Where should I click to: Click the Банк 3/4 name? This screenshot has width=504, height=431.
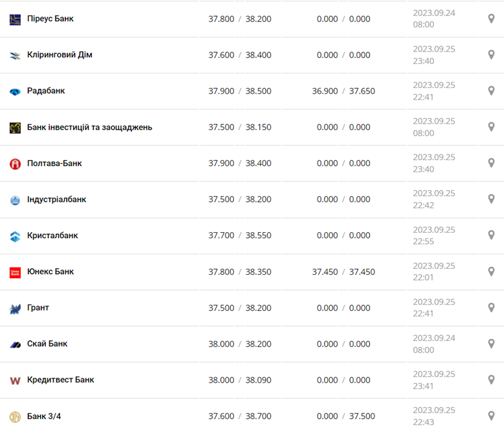tap(44, 416)
